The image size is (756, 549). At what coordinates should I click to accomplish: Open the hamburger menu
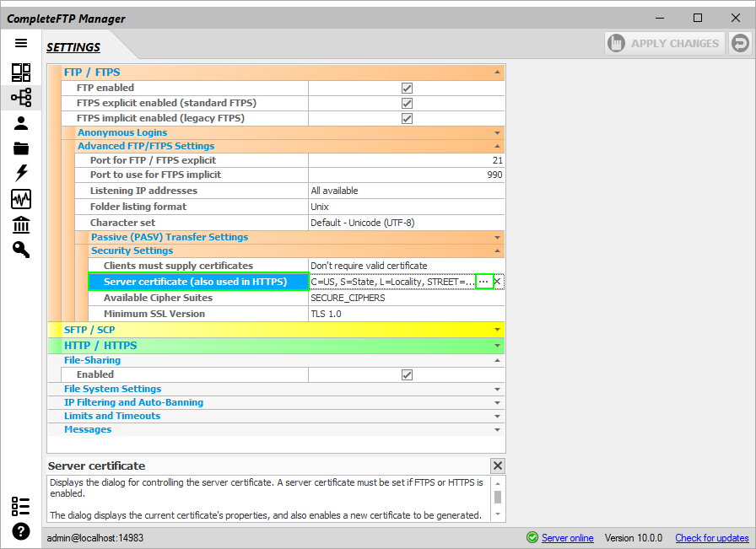(21, 43)
